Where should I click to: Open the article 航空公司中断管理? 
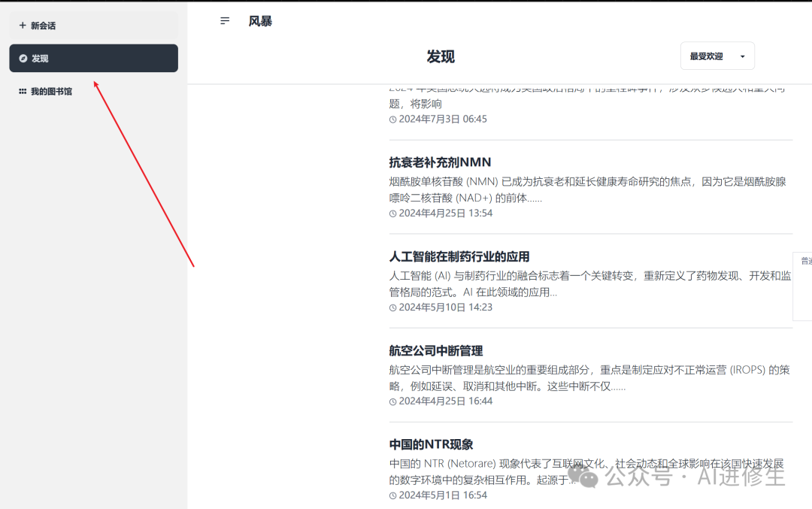[x=436, y=350]
